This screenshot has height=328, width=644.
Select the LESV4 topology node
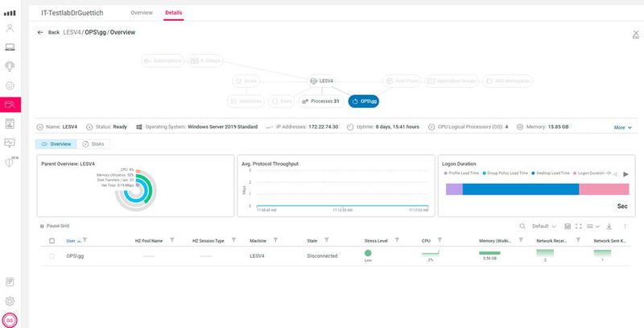click(x=321, y=81)
